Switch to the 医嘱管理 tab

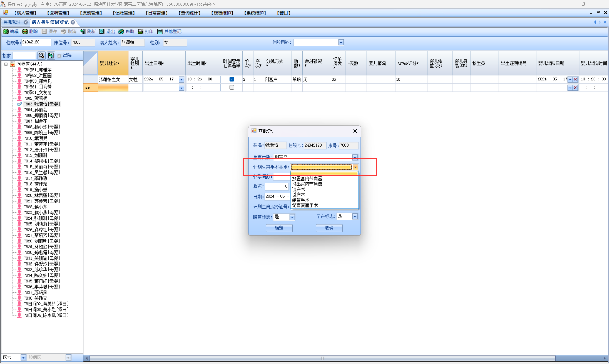12,22
